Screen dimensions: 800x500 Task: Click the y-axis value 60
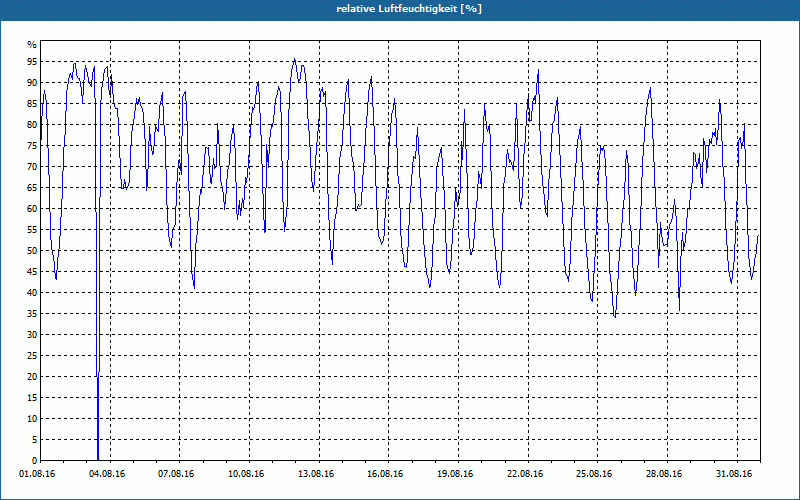pyautogui.click(x=32, y=209)
